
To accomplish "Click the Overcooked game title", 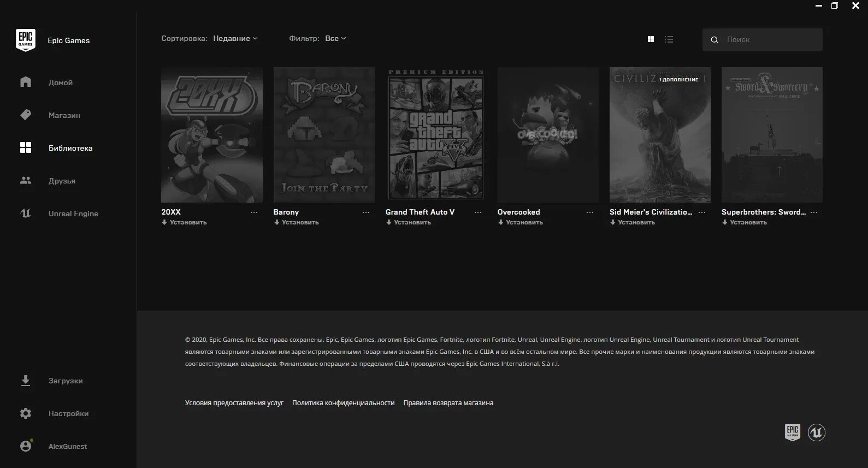I will (518, 212).
